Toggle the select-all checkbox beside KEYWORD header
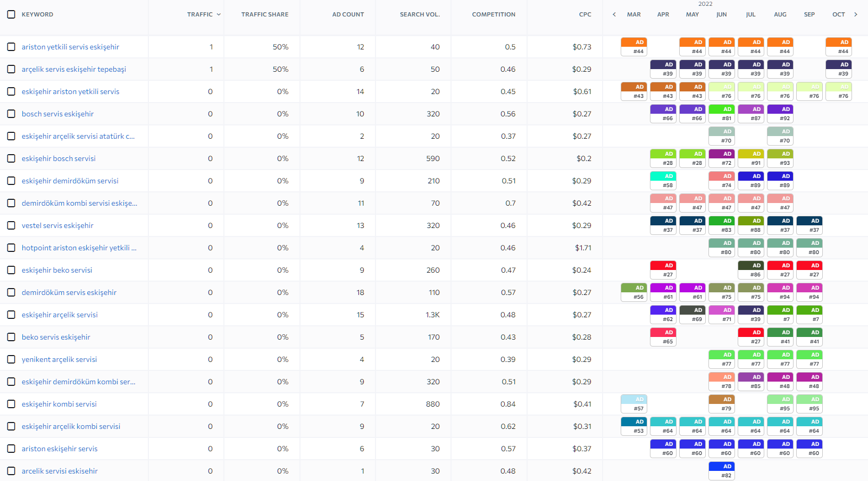This screenshot has height=481, width=868. point(11,14)
